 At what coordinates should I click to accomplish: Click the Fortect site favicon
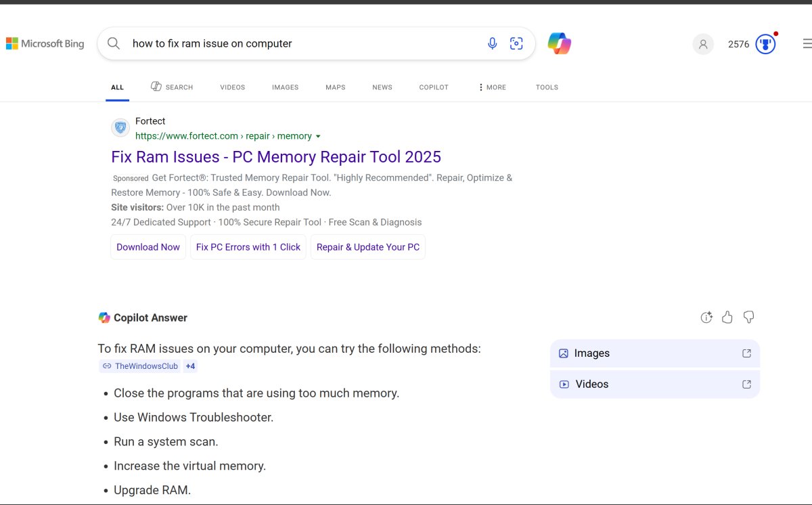120,127
